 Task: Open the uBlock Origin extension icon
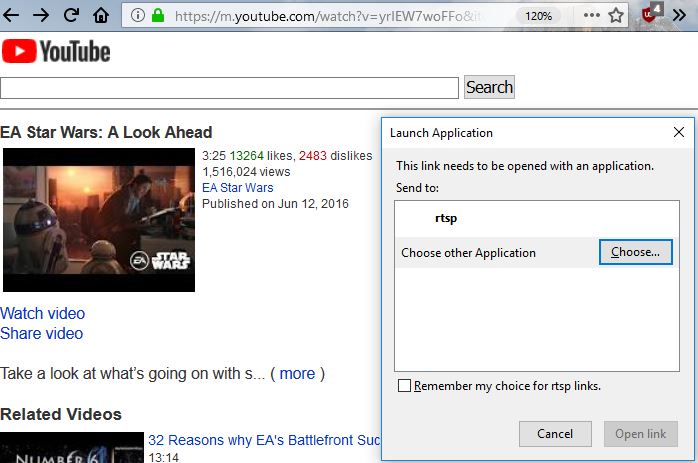click(651, 13)
